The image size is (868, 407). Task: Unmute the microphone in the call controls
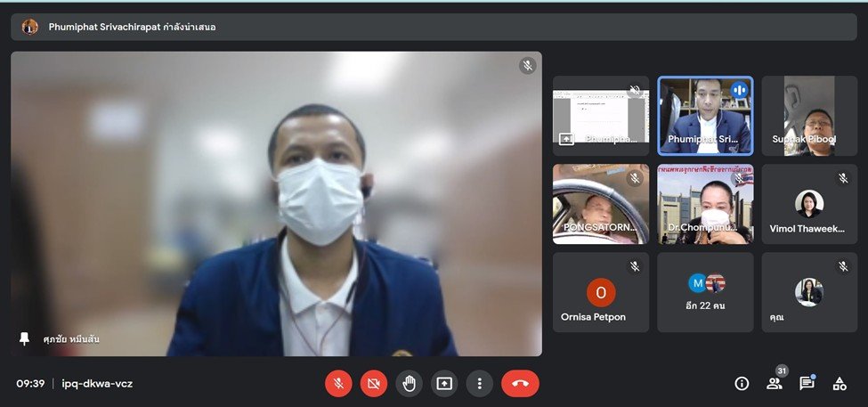coord(338,383)
